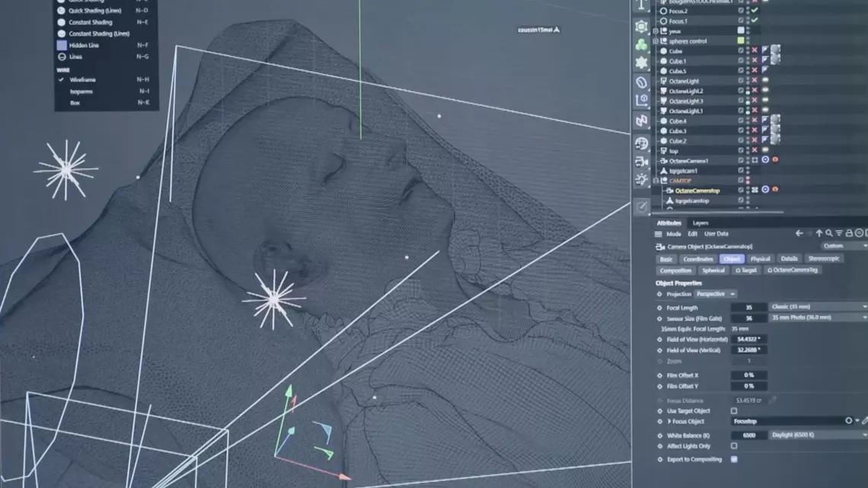The image size is (868, 488).
Task: Pick Constant Shading (Lines) display mode
Action: (x=99, y=33)
